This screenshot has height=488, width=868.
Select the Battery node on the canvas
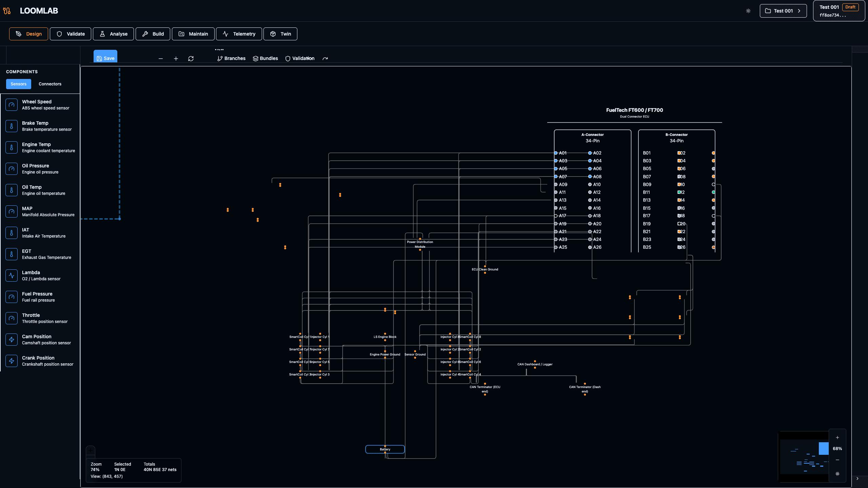[384, 449]
